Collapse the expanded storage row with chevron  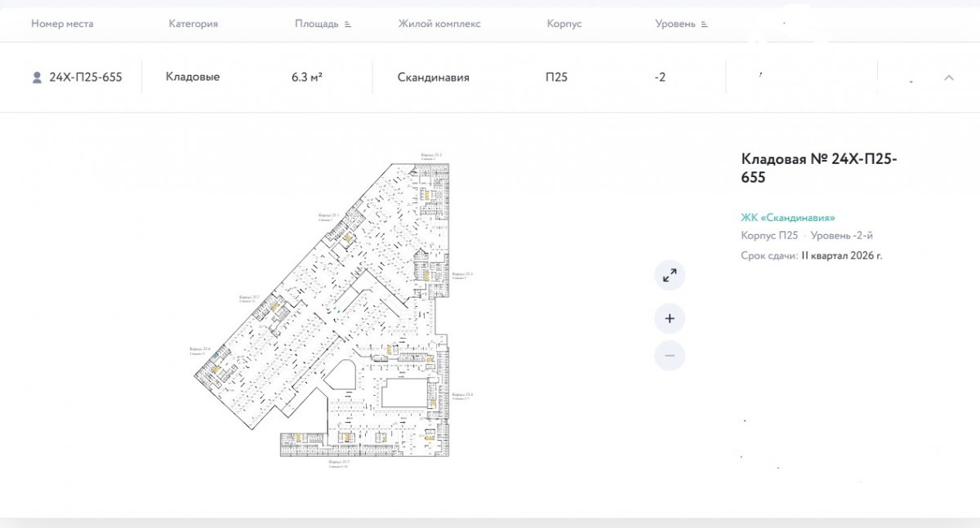coord(949,78)
